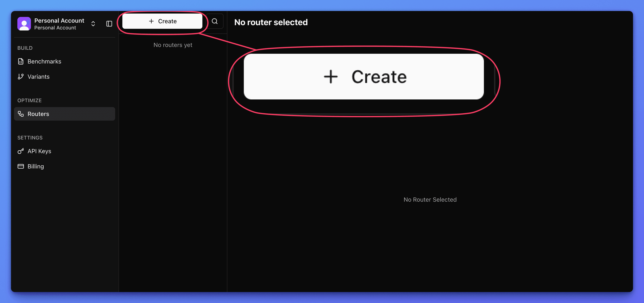Open the Billing settings page
The height and width of the screenshot is (303, 644).
coord(36,166)
